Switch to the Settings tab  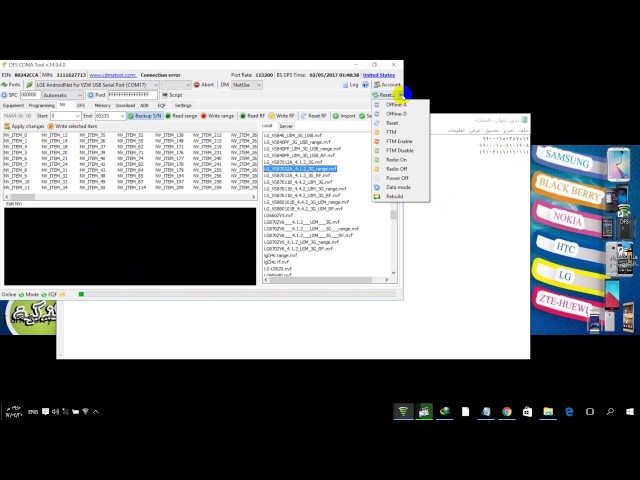tap(183, 105)
